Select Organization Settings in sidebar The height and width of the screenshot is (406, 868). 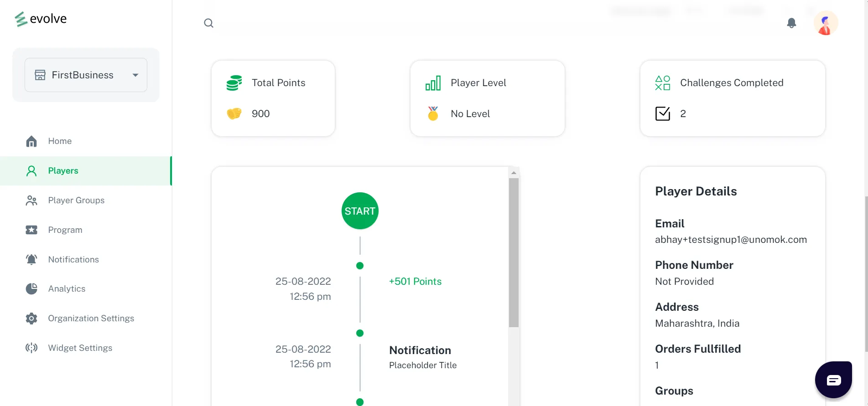(x=91, y=319)
